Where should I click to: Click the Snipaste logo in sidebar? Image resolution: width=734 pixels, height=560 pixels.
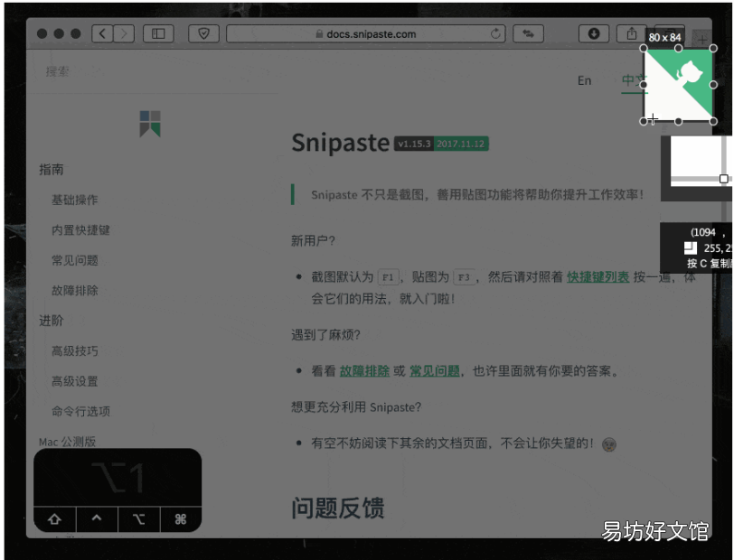click(150, 124)
